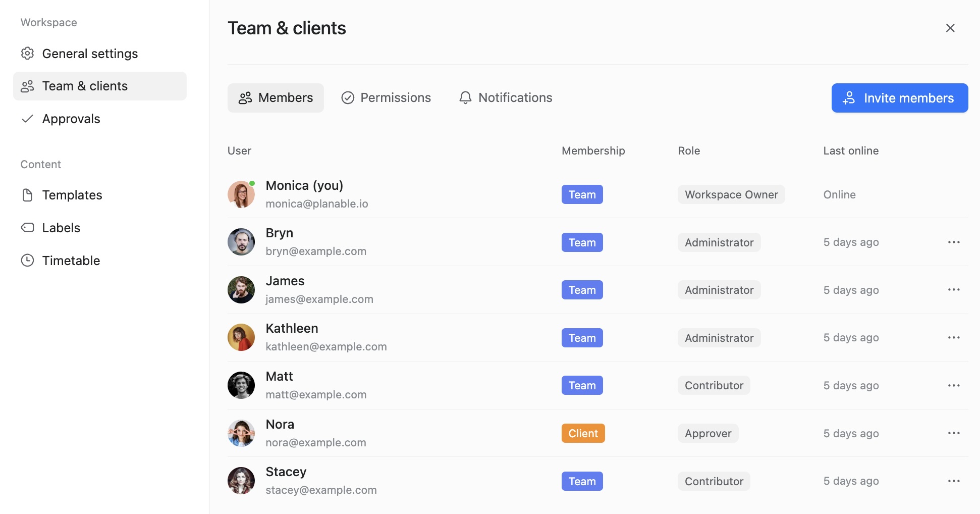
Task: Click Nora's Approver role badge
Action: 708,433
